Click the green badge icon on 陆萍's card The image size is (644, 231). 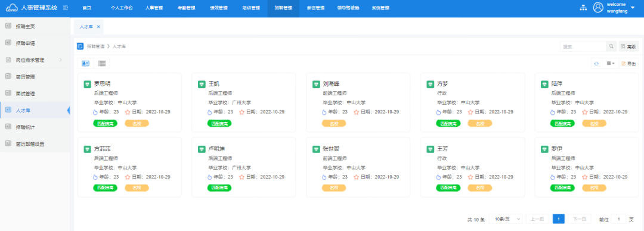point(544,84)
